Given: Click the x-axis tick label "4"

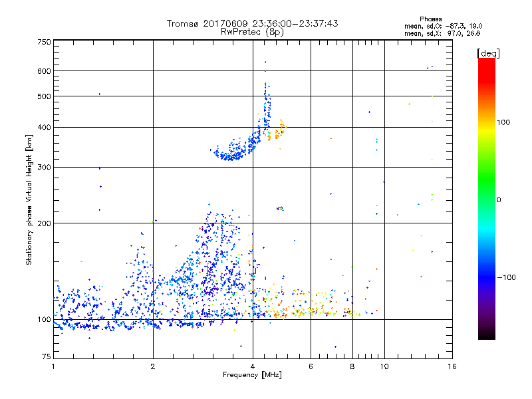Looking at the screenshot, I should 253,366.
